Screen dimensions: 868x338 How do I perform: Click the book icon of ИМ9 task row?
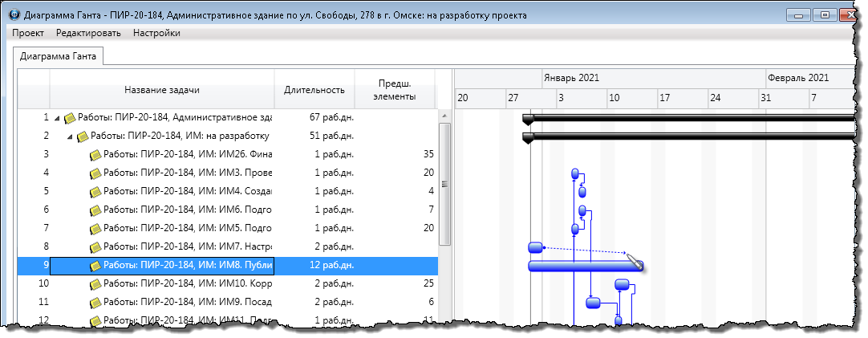point(95,303)
